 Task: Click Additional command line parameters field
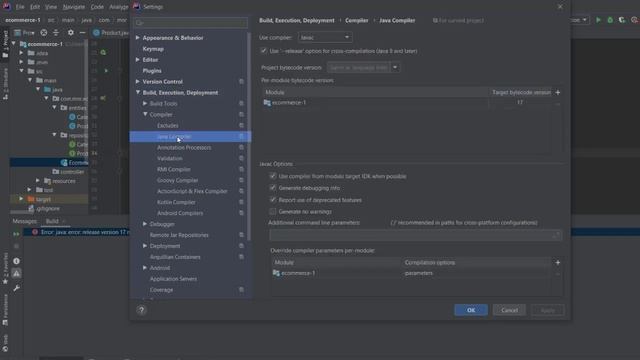coord(416,235)
